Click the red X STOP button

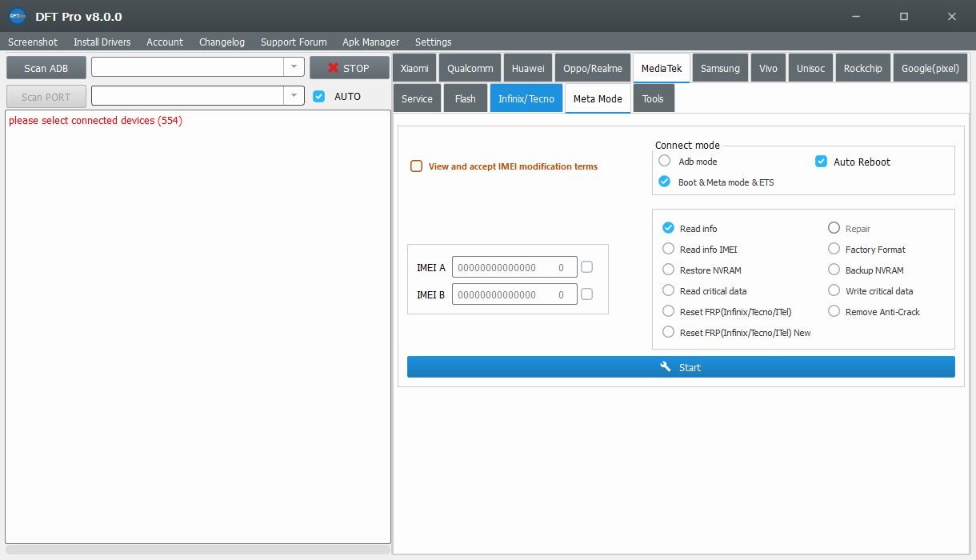350,68
